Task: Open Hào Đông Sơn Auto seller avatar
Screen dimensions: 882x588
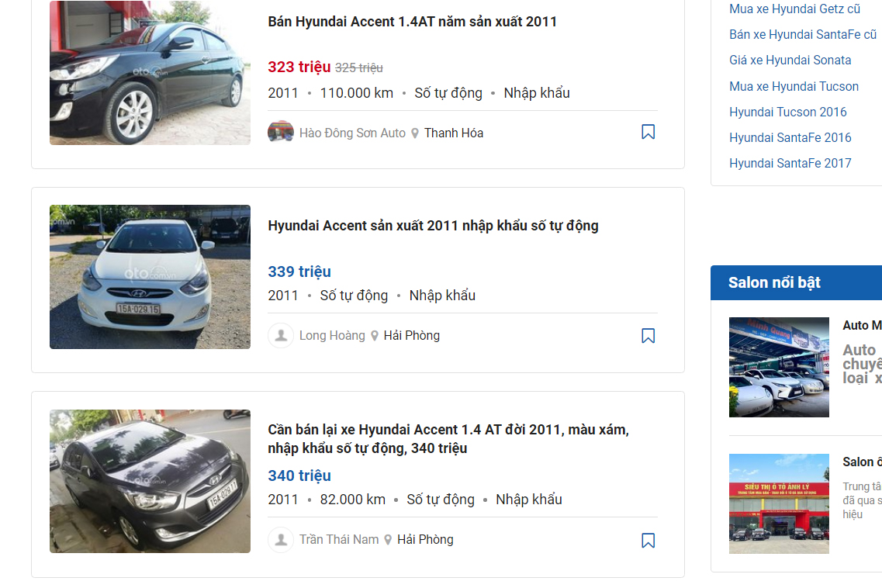Action: 280,132
